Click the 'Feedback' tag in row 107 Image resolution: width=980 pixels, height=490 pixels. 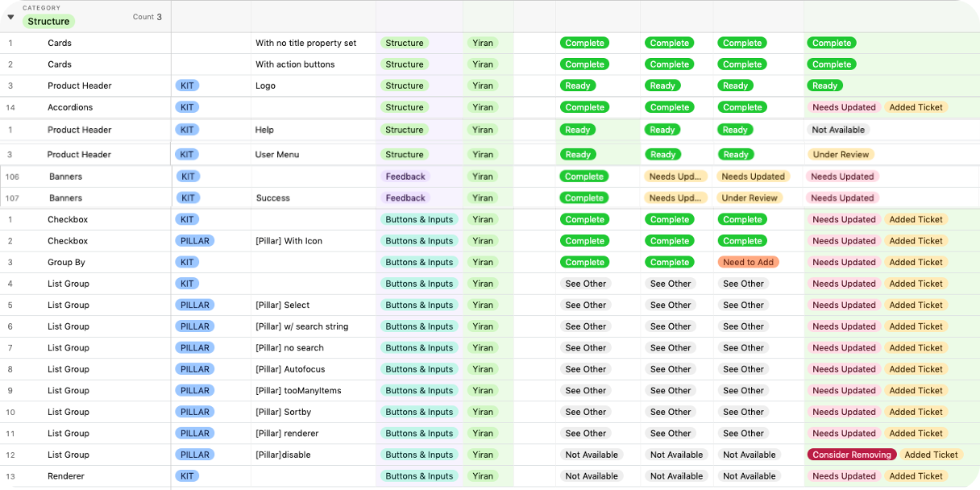pyautogui.click(x=405, y=198)
